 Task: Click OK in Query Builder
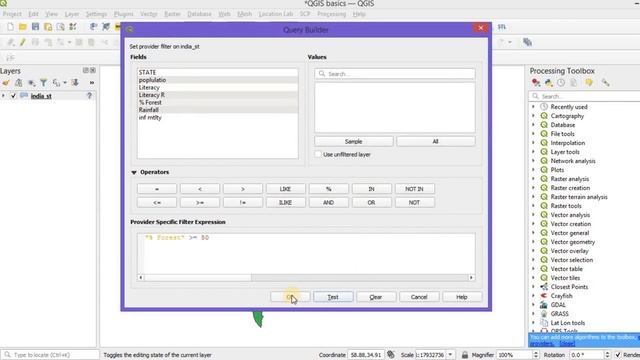tap(290, 297)
